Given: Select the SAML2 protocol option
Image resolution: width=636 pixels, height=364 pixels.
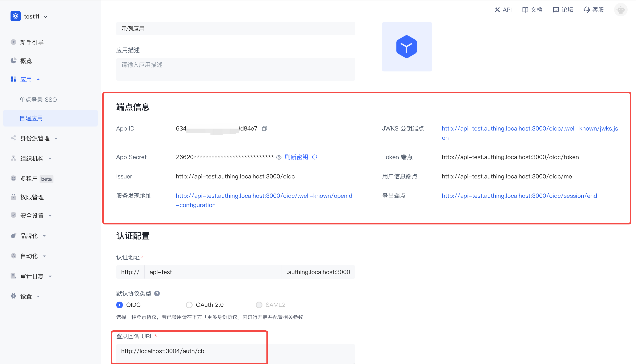Looking at the screenshot, I should click(259, 305).
